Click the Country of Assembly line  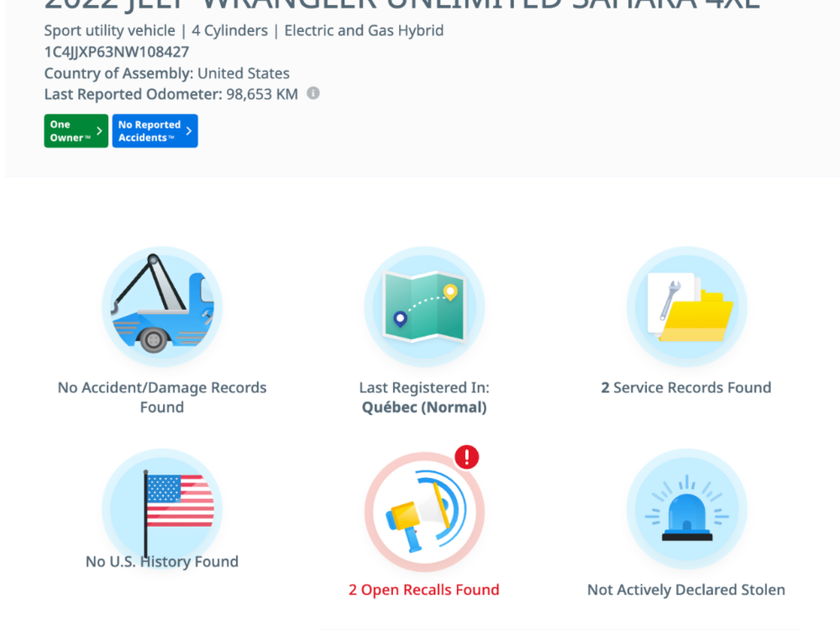click(x=167, y=73)
